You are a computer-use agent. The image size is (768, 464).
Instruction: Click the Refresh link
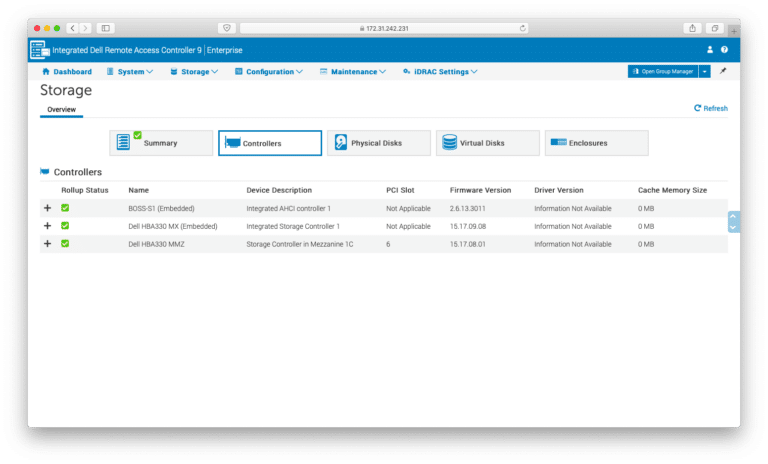(711, 108)
